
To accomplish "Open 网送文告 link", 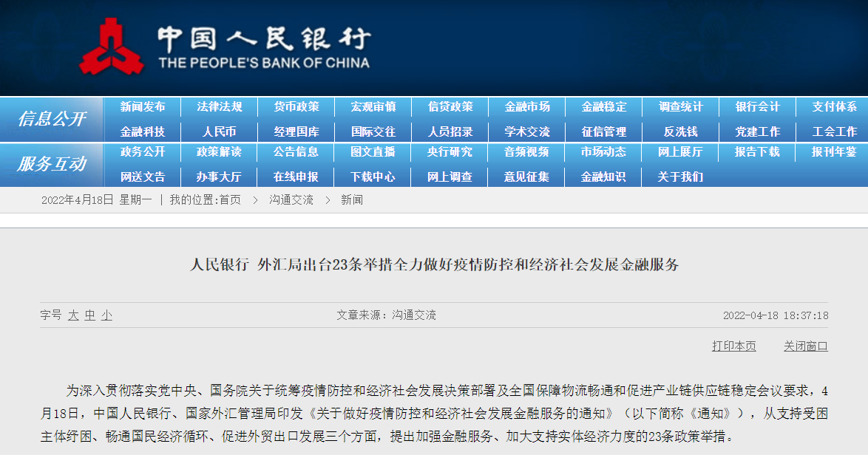I will point(142,177).
